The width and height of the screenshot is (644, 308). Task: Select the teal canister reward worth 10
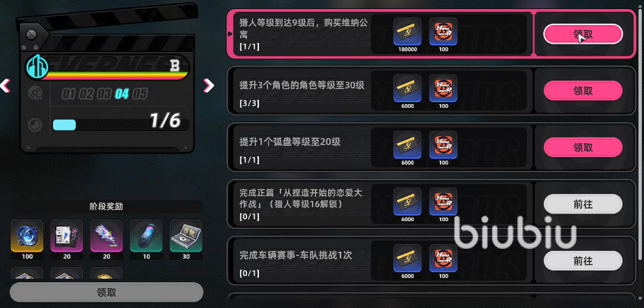(146, 236)
